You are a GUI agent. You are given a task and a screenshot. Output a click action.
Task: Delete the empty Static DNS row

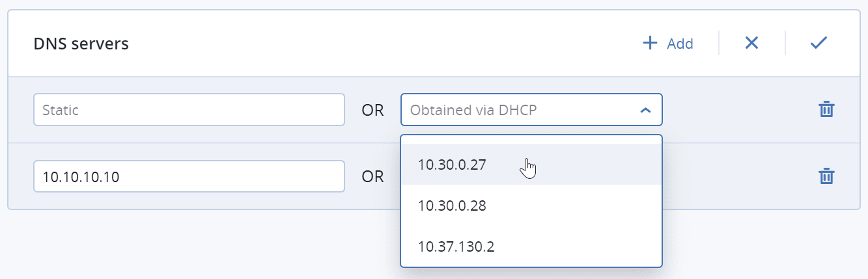tap(826, 109)
